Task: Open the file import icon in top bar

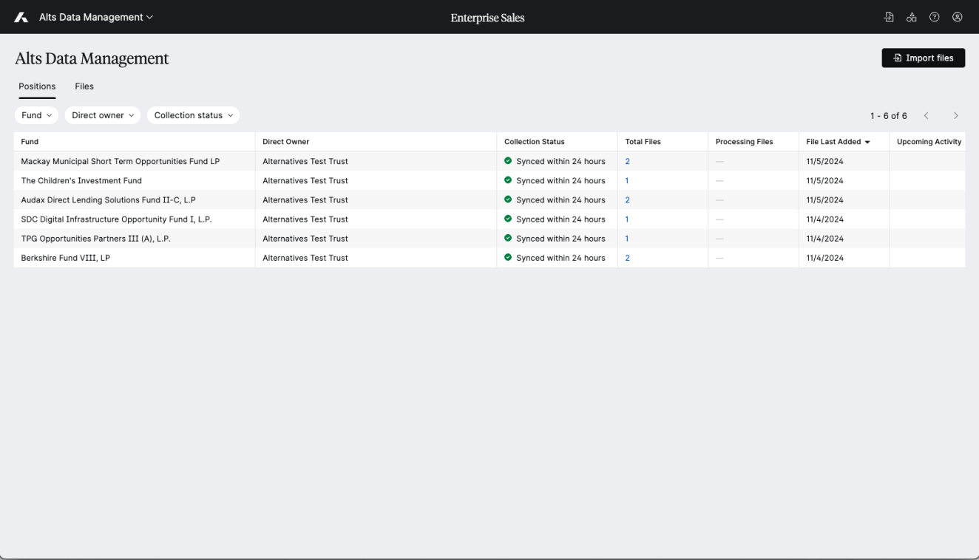Action: coord(889,17)
